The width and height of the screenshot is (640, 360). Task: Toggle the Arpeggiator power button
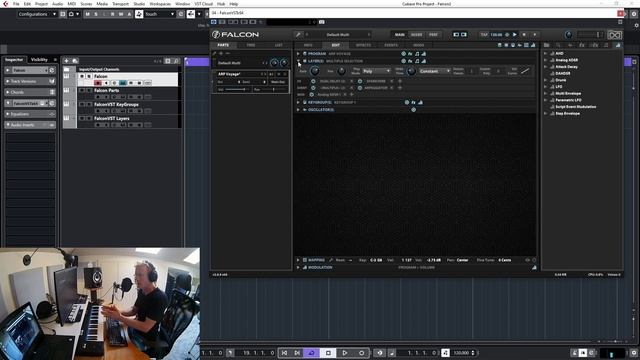point(360,88)
